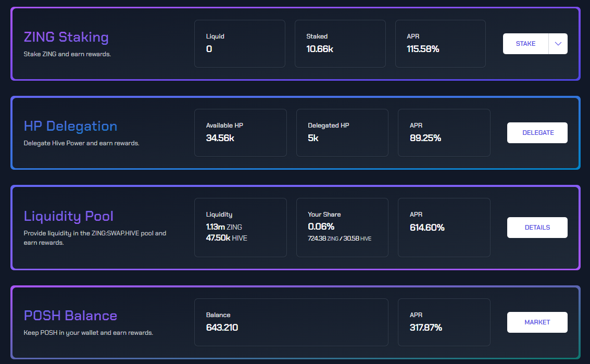Select the ZING Staking APR 115.58%
The width and height of the screenshot is (590, 364).
pyautogui.click(x=423, y=49)
